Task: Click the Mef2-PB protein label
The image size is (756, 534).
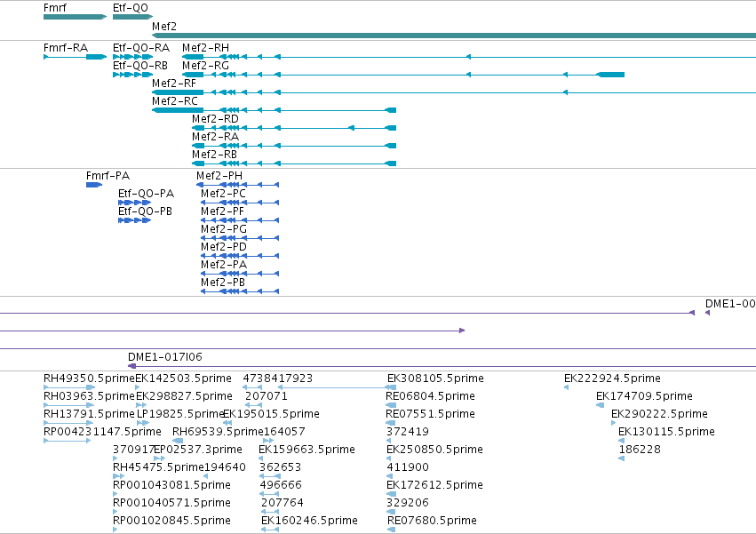Action: click(x=223, y=283)
